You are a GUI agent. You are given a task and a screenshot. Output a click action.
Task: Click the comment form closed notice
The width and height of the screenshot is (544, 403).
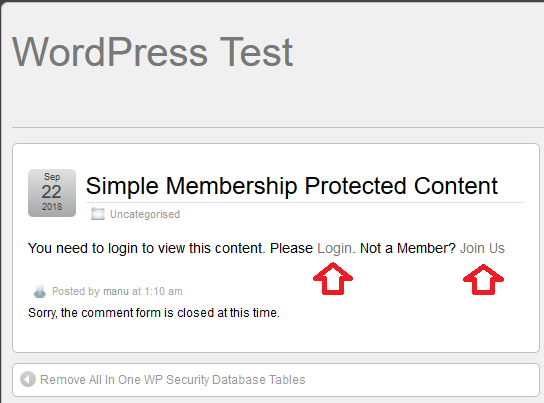pos(154,313)
